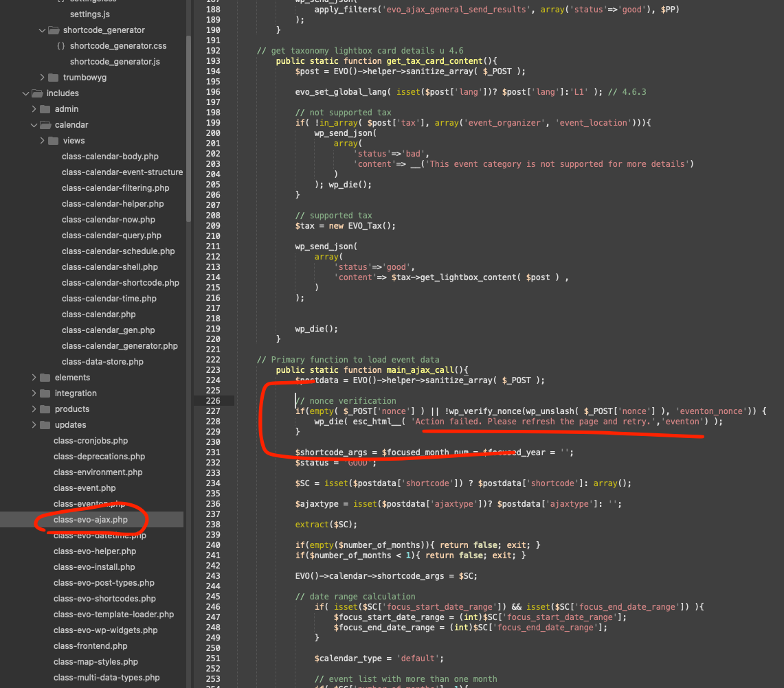
Task: Open class-calendar-now.php
Action: coord(109,220)
